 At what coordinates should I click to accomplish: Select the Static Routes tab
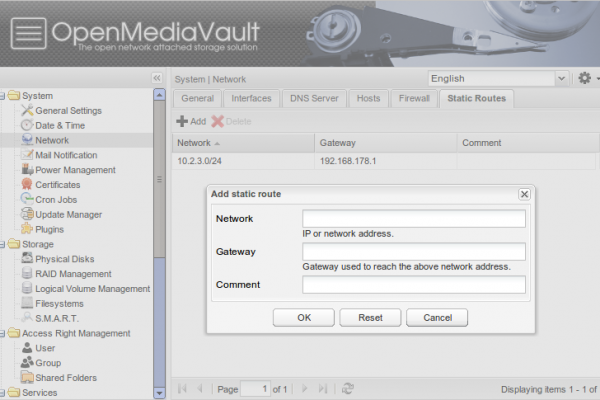click(477, 98)
